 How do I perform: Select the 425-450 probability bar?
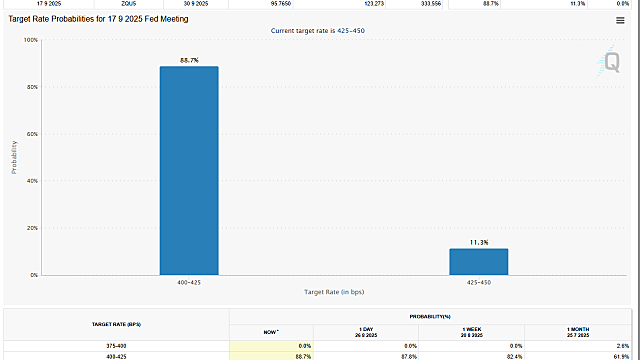[x=479, y=262]
